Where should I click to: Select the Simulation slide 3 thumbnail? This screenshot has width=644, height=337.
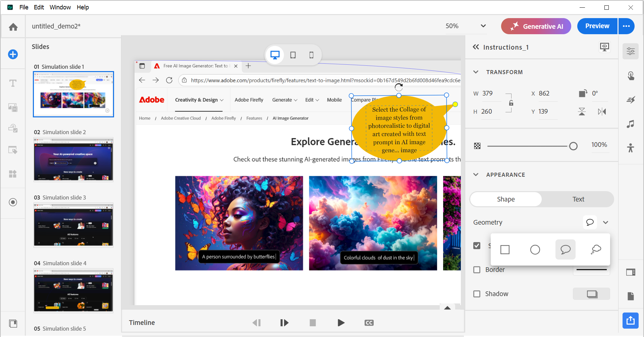73,225
